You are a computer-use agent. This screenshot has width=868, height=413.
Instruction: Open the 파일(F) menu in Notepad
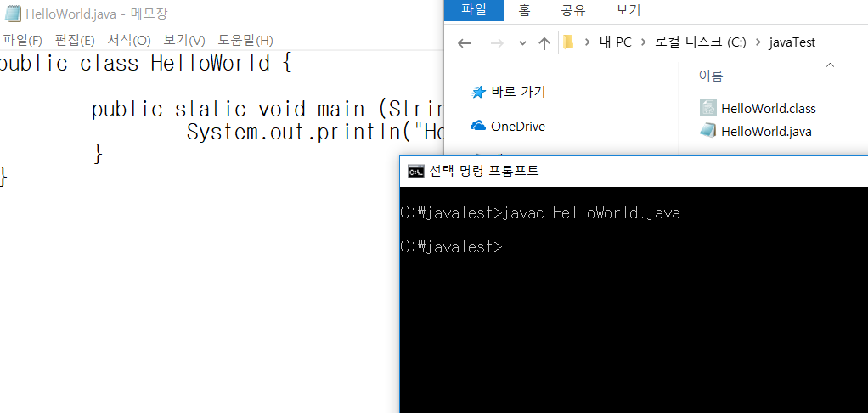[x=22, y=41]
